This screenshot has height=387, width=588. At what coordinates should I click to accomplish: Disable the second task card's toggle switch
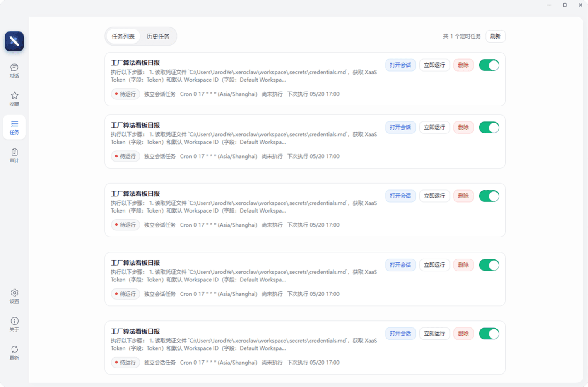pyautogui.click(x=489, y=127)
